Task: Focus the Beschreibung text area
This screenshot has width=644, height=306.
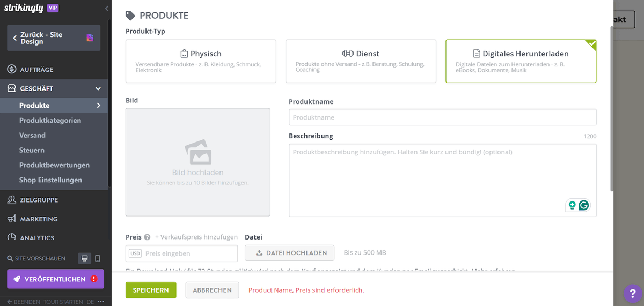Action: coord(442,180)
